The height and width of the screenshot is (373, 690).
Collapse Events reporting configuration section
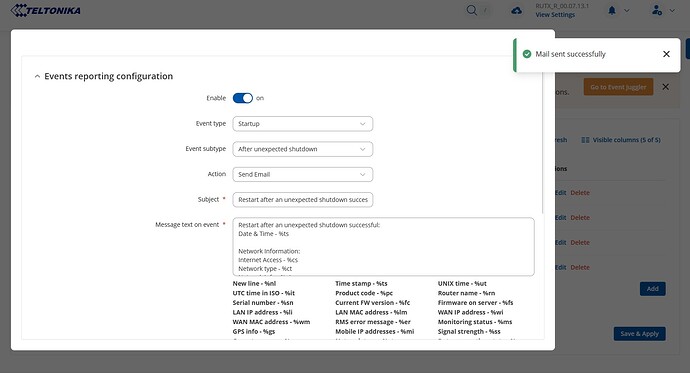click(37, 76)
